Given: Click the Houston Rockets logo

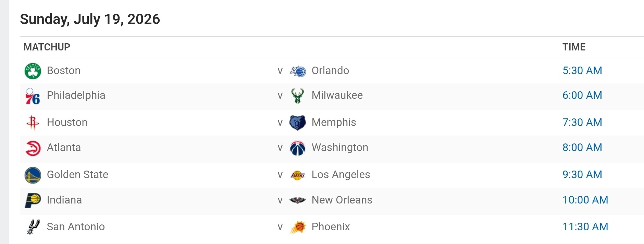Looking at the screenshot, I should click(33, 123).
